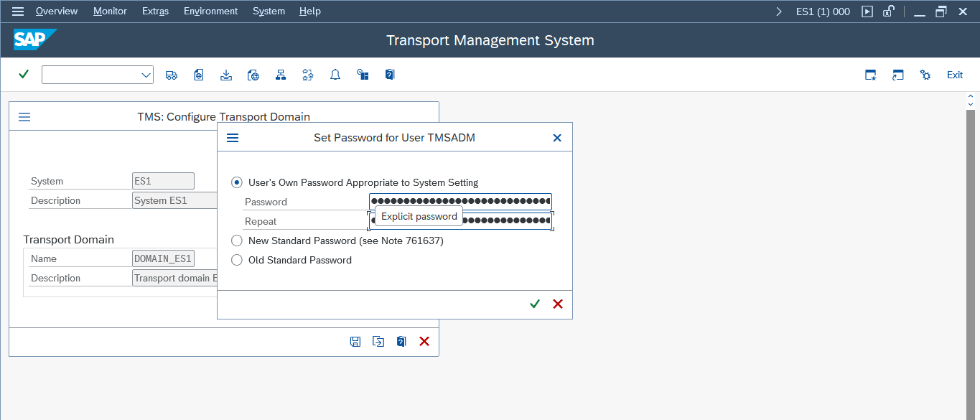
Task: Click the generate shortcut window icon
Action: [898, 75]
